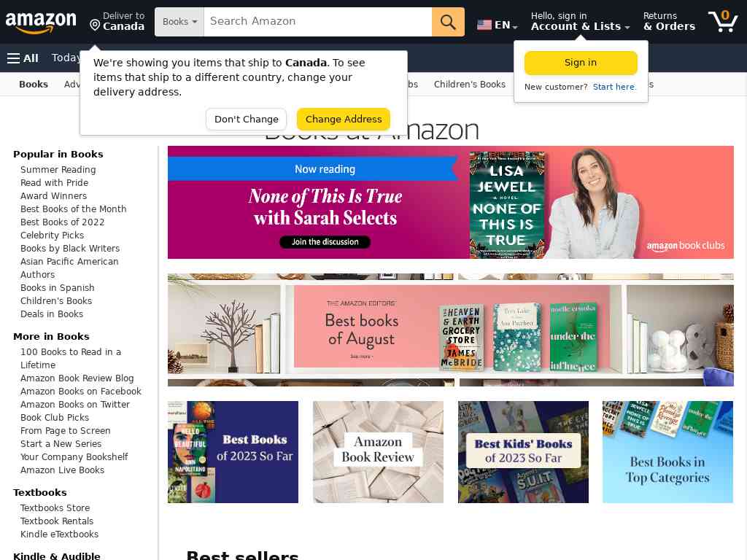Image resolution: width=747 pixels, height=560 pixels.
Task: Click the Deliver to Canada location pin
Action: tap(95, 25)
